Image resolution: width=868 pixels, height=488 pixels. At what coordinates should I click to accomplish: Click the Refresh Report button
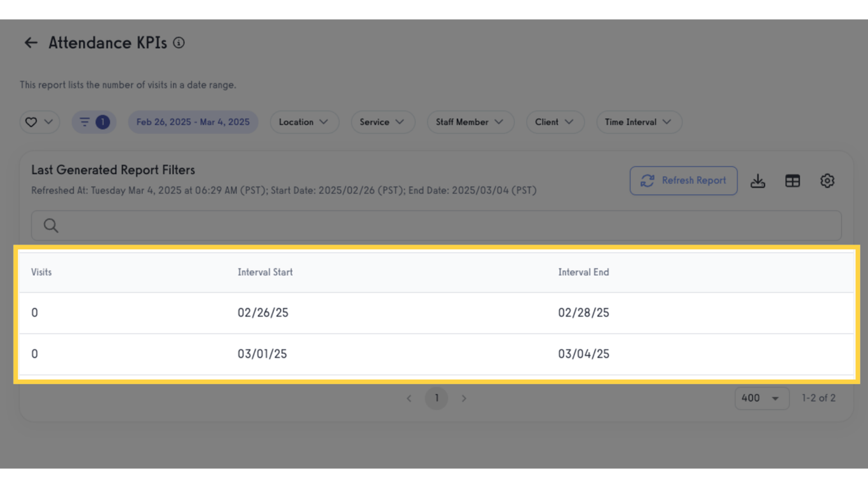(x=683, y=181)
